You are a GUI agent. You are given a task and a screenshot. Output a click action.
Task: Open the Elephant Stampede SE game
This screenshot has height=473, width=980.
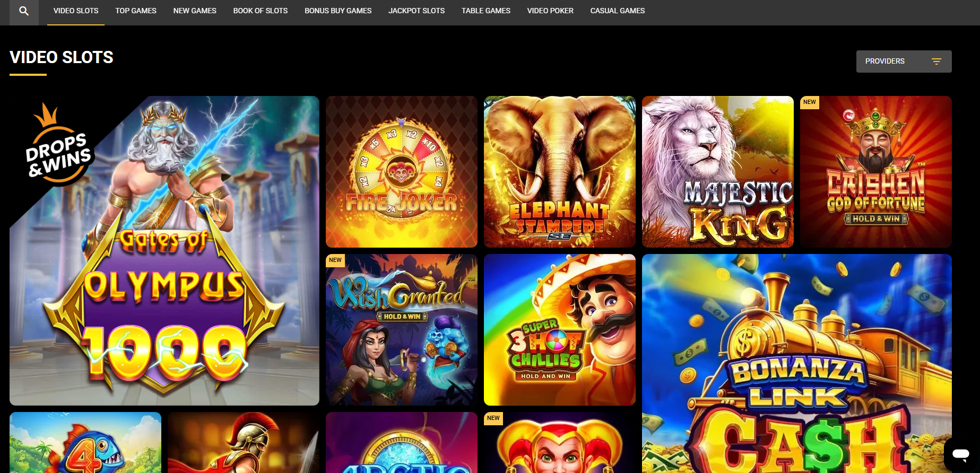tap(560, 172)
